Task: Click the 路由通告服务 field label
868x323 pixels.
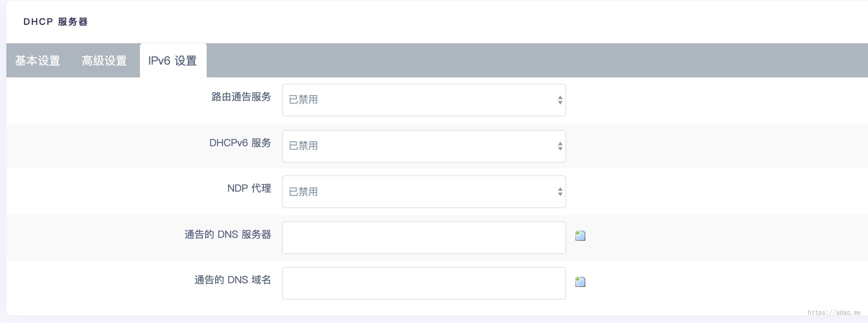Action: pyautogui.click(x=241, y=97)
